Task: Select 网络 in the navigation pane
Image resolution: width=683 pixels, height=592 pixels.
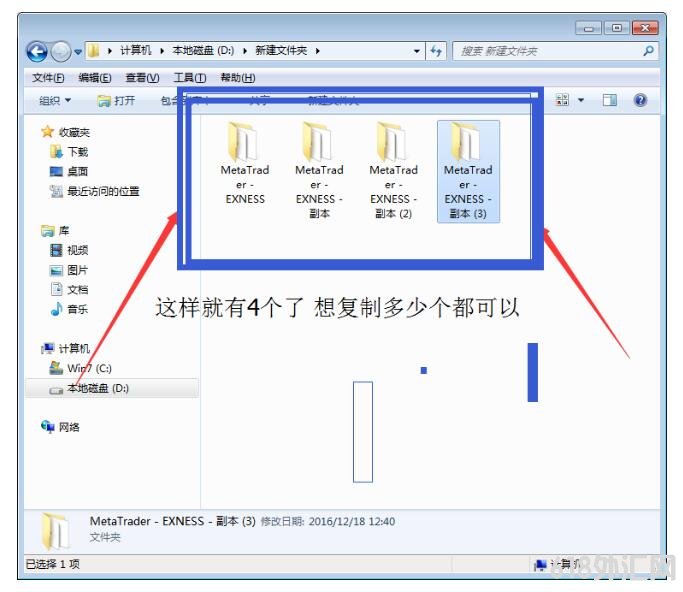Action: (x=69, y=427)
